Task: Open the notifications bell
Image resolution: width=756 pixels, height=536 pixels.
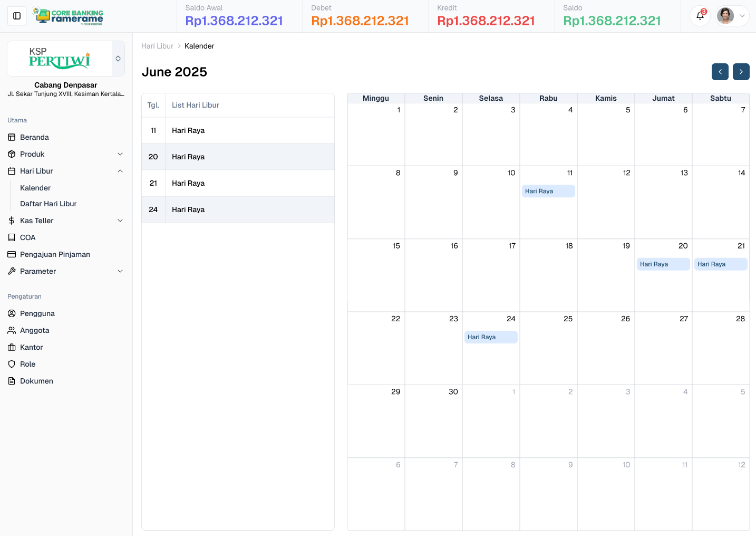Action: 700,16
